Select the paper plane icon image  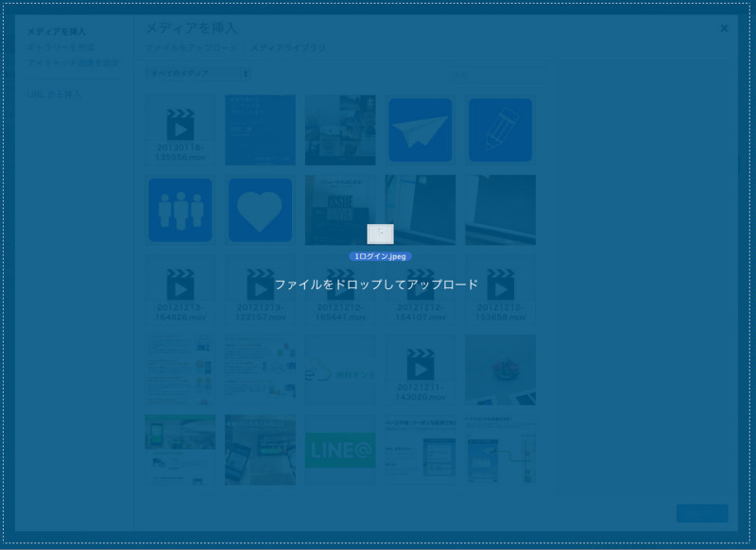point(421,130)
